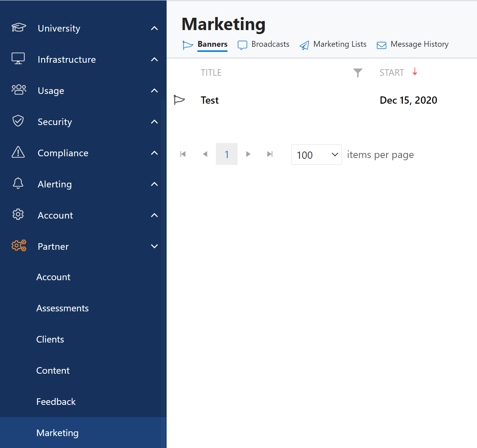The width and height of the screenshot is (477, 448).
Task: Click the Compliance menu label
Action: point(63,153)
